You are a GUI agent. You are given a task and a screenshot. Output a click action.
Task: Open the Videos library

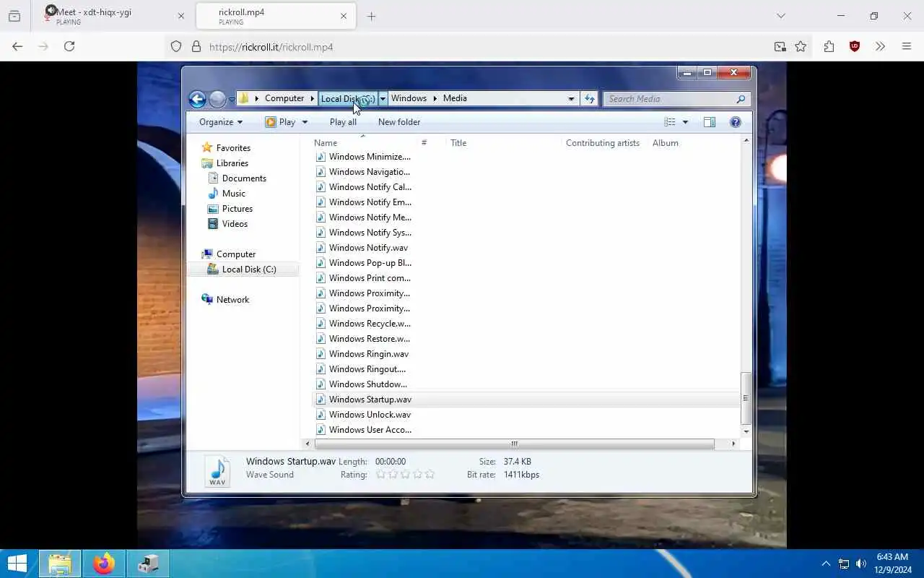(x=235, y=223)
